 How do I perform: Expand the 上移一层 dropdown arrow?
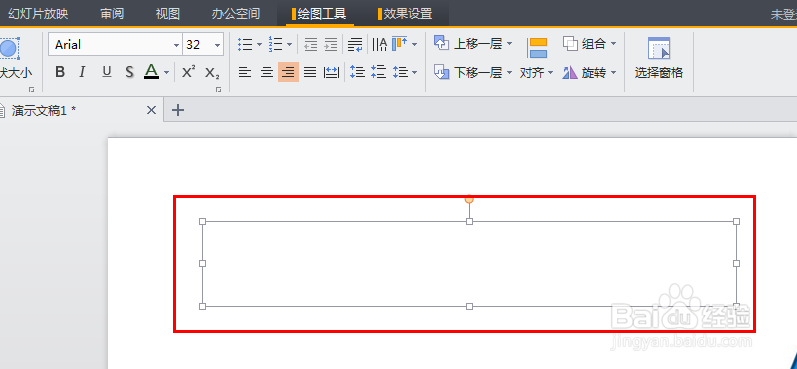(x=509, y=44)
